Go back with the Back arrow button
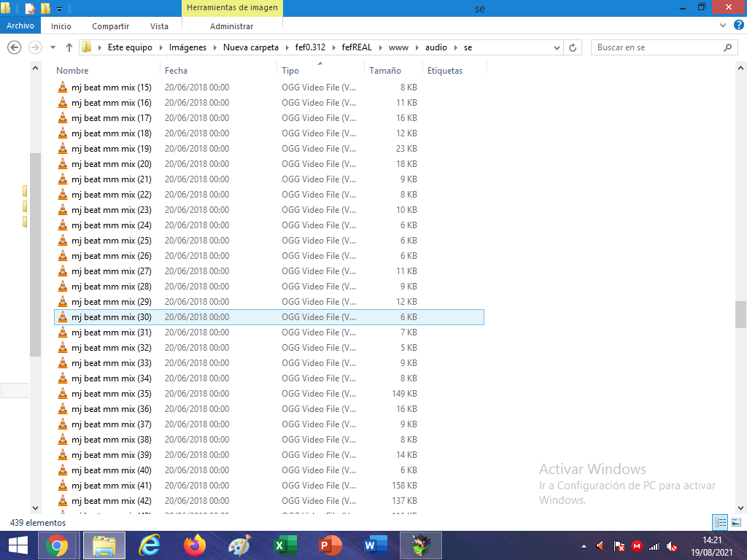The height and width of the screenshot is (560, 747). [x=15, y=47]
